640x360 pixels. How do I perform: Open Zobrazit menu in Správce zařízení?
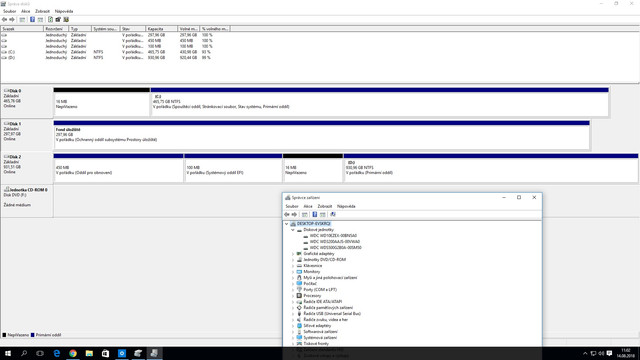click(325, 206)
